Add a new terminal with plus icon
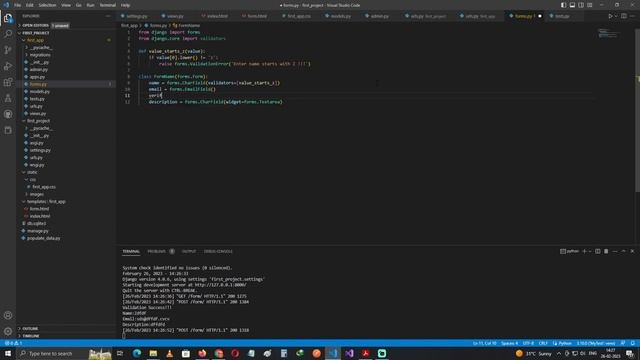The width and height of the screenshot is (640, 360). point(584,251)
